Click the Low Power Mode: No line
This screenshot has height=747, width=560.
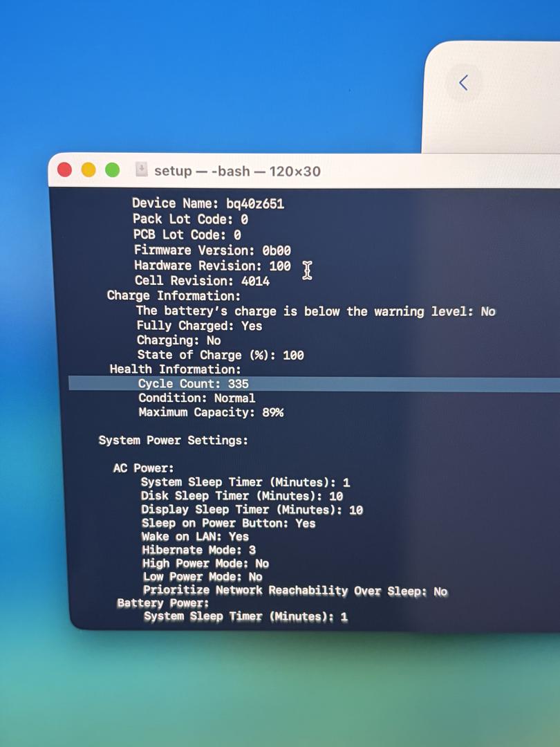pyautogui.click(x=202, y=577)
